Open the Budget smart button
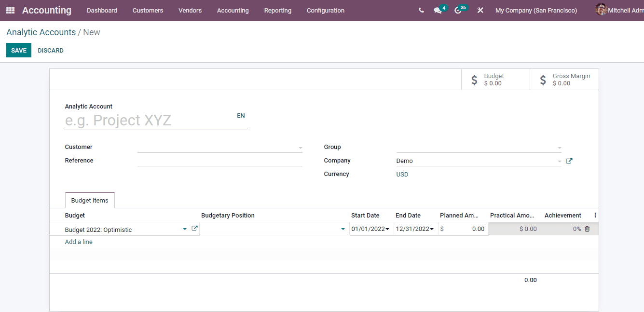The image size is (644, 312). coord(495,79)
